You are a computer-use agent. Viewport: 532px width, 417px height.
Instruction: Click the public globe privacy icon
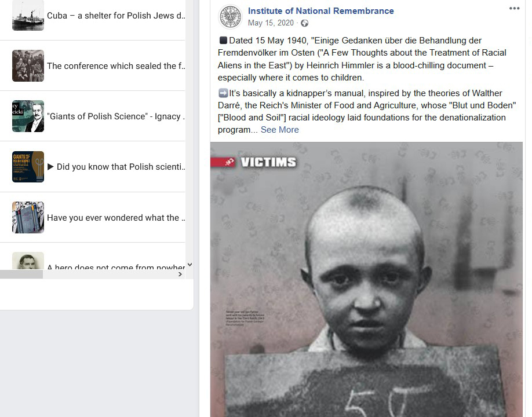click(305, 23)
